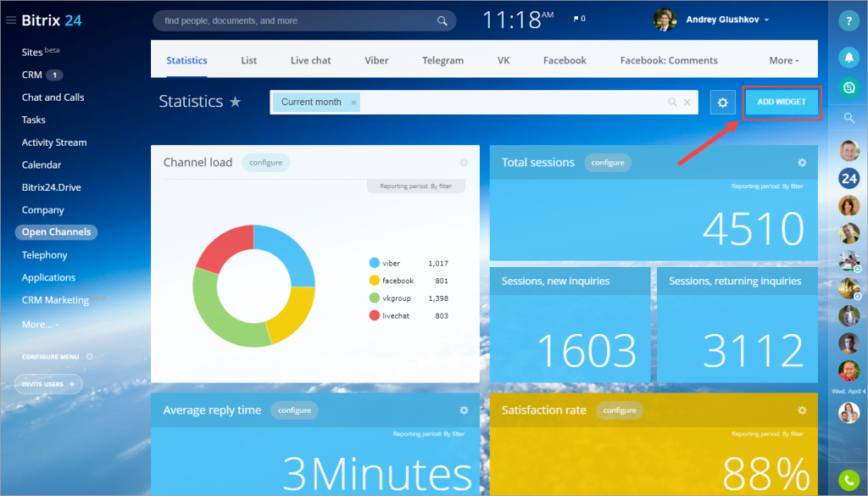Click the green vkgroup legend swatch
The width and height of the screenshot is (868, 496).
tap(374, 298)
